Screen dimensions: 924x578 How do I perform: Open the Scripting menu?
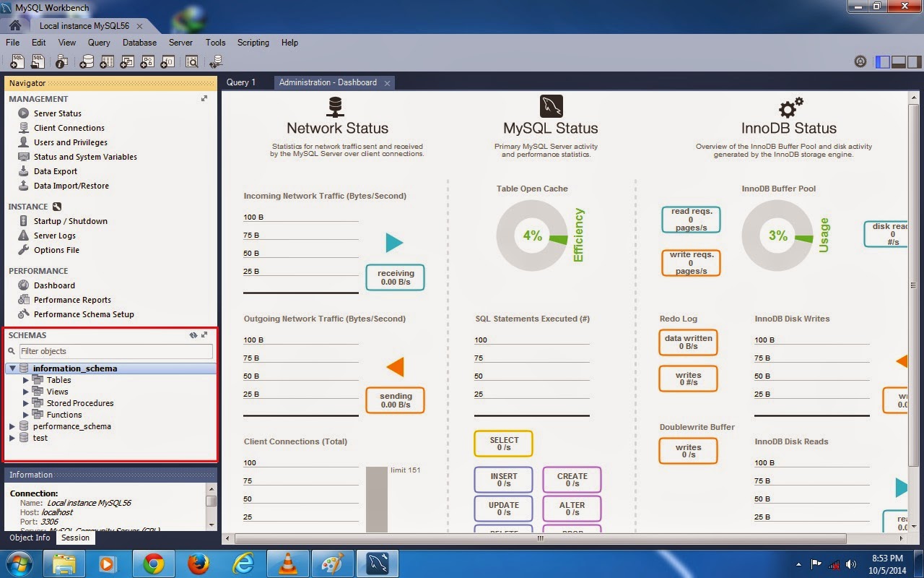[253, 43]
